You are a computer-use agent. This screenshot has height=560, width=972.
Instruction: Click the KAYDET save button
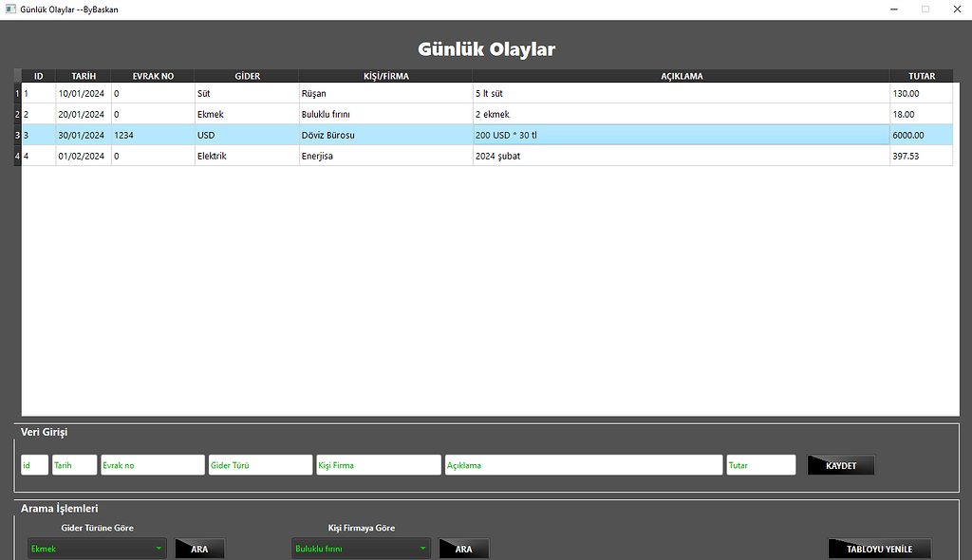click(840, 465)
